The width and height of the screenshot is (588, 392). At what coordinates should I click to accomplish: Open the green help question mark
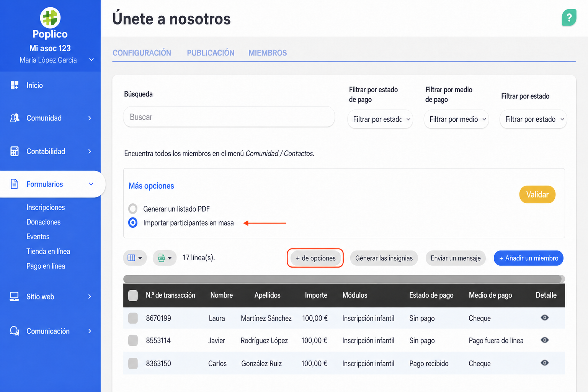[x=569, y=18]
